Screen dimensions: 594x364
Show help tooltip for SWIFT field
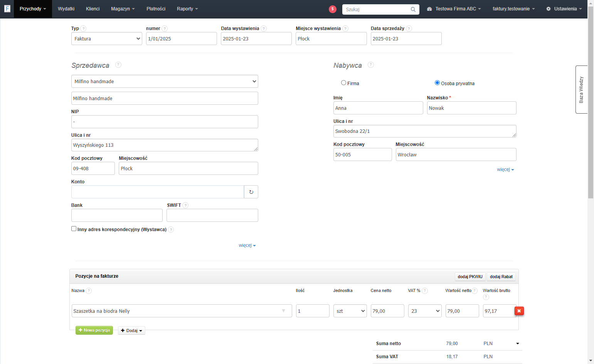coord(185,205)
